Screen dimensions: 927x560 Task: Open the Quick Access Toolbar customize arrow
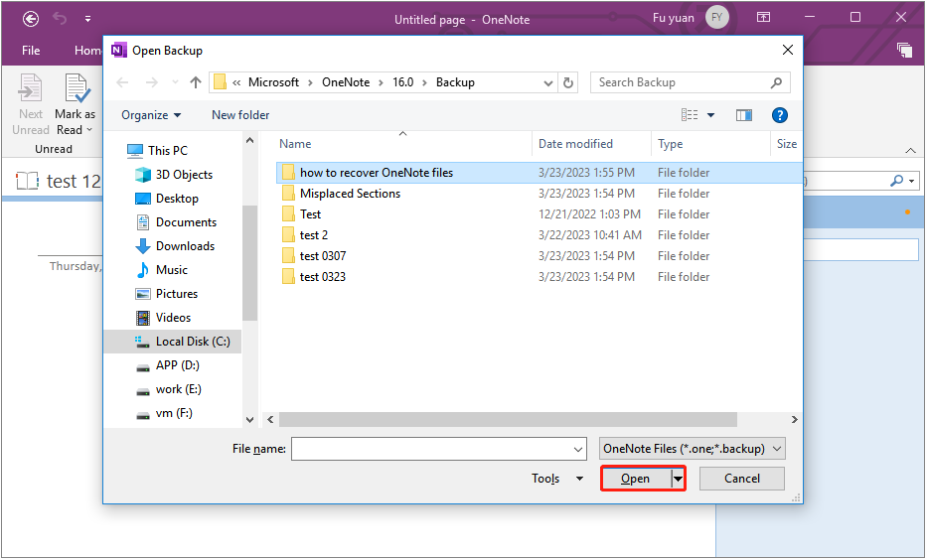pos(87,19)
